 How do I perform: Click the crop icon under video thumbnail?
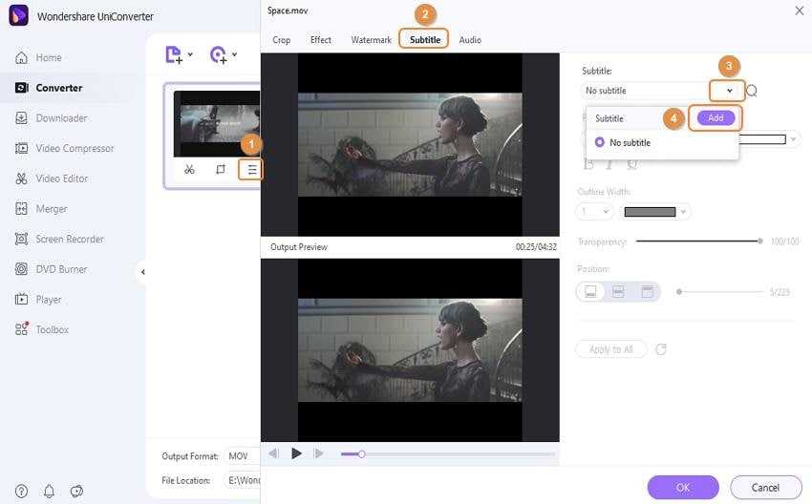(x=220, y=169)
